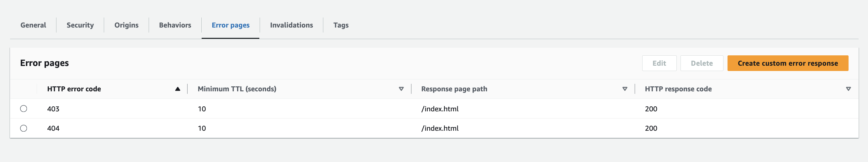Click the HTTP error code column header
The width and height of the screenshot is (868, 162).
[74, 89]
